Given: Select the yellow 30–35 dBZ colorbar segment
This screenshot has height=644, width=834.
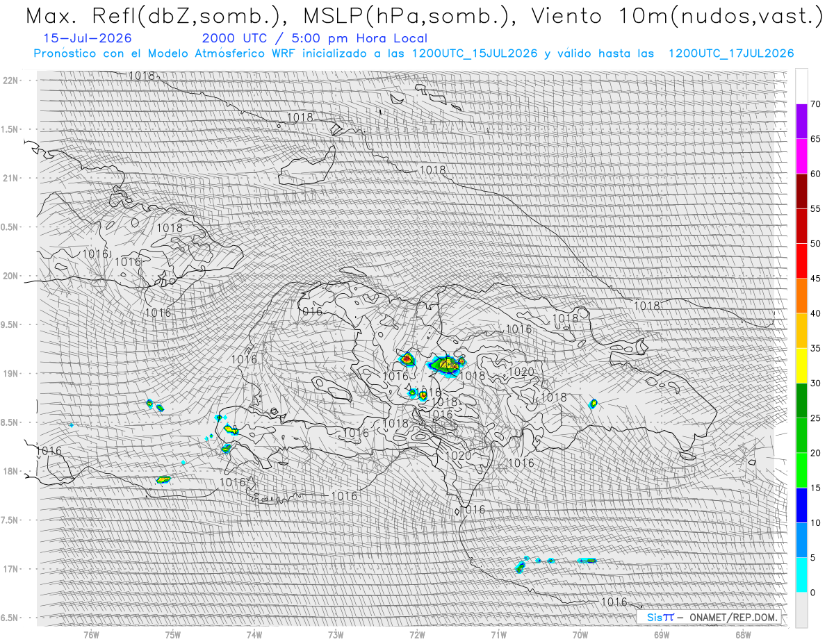Looking at the screenshot, I should click(801, 365).
